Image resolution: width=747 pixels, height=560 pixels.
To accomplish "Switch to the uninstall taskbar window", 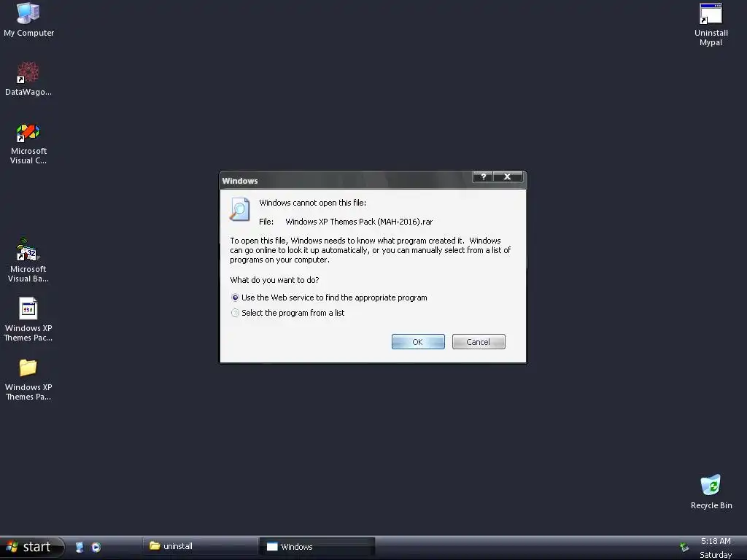I will point(200,546).
